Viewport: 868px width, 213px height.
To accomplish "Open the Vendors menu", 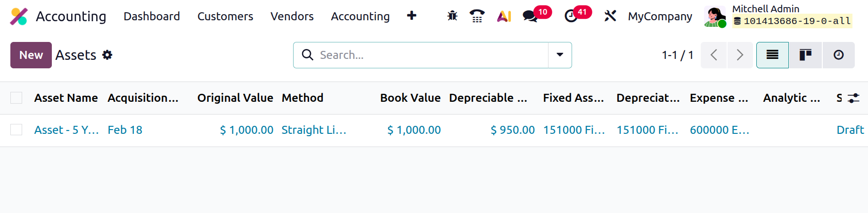I will [x=292, y=16].
